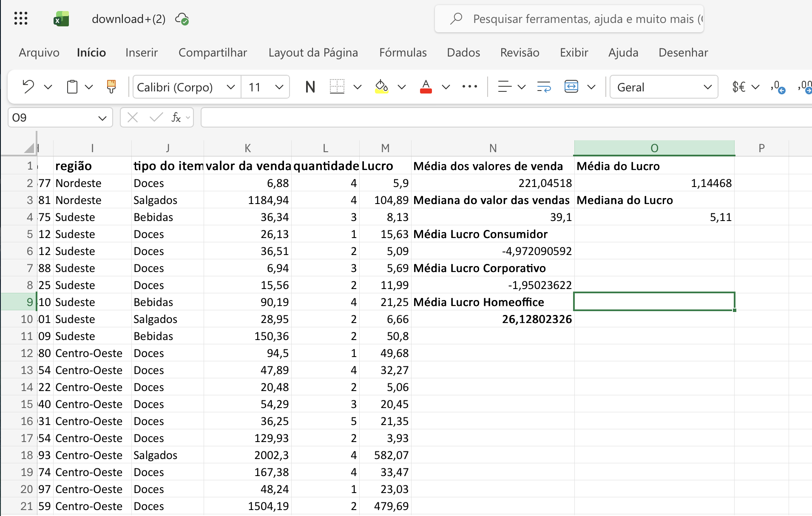Expand the font color dropdown arrow
Screen dimensions: 812x516
point(446,87)
